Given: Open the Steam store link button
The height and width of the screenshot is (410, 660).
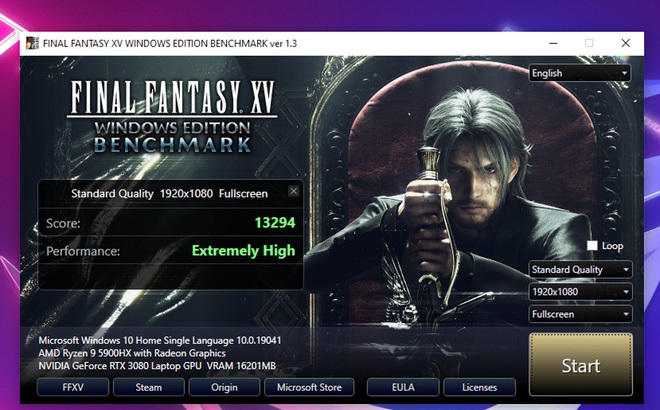Looking at the screenshot, I should 149,387.
